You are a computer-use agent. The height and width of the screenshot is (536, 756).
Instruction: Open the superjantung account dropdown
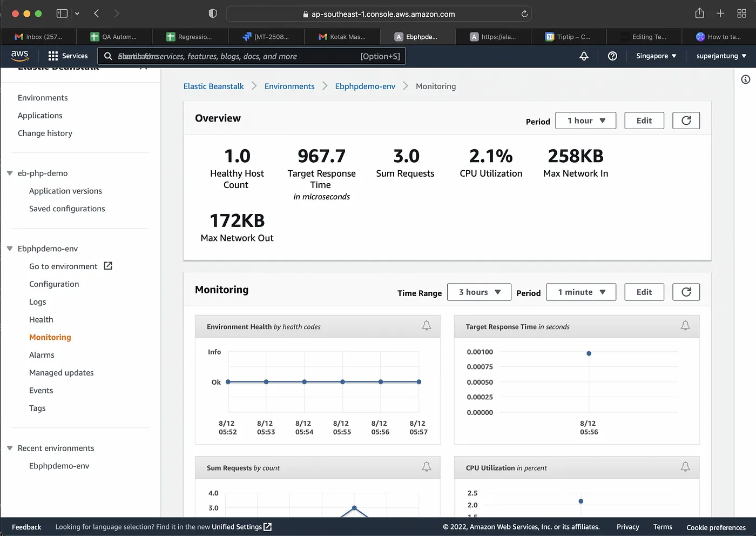721,56
